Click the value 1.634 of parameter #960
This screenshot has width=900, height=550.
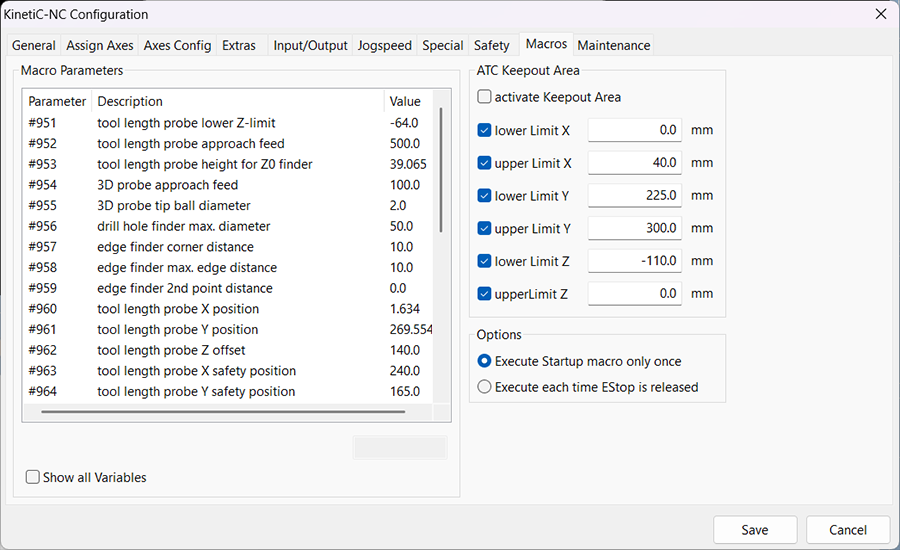tap(405, 309)
